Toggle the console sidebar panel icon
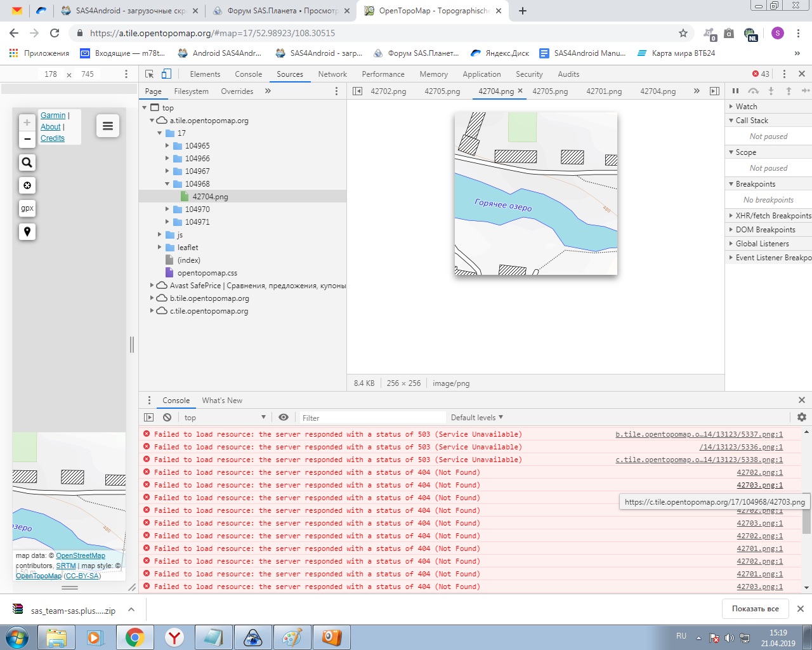Screen dimensions: 812x650 point(149,418)
